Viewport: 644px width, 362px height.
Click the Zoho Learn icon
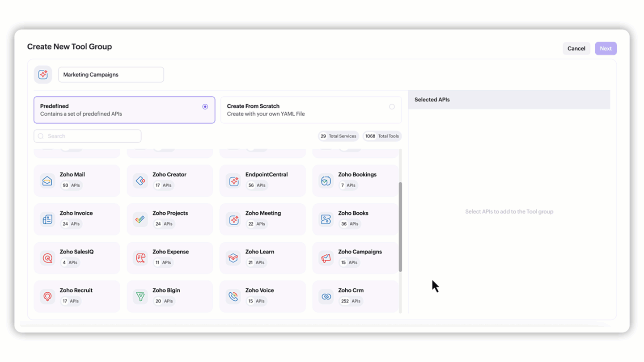[x=233, y=258]
